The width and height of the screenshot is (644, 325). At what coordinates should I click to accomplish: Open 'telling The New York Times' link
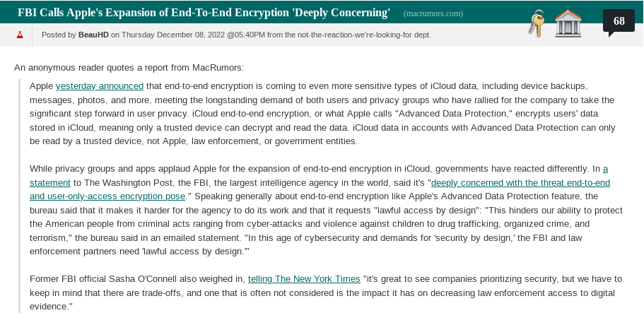(304, 278)
